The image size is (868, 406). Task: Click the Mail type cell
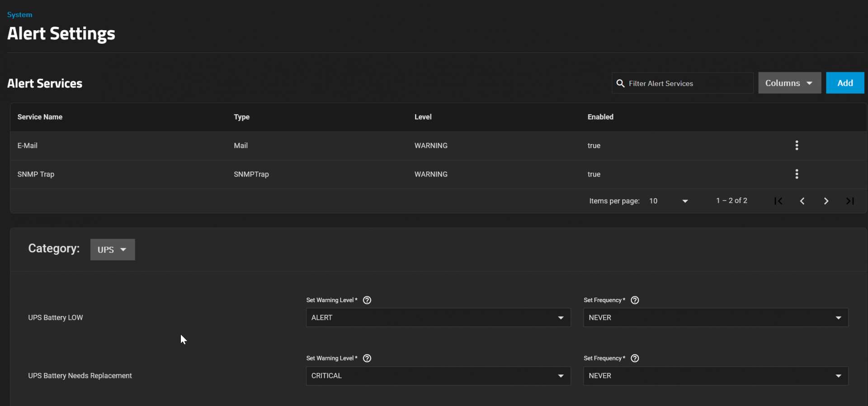241,145
